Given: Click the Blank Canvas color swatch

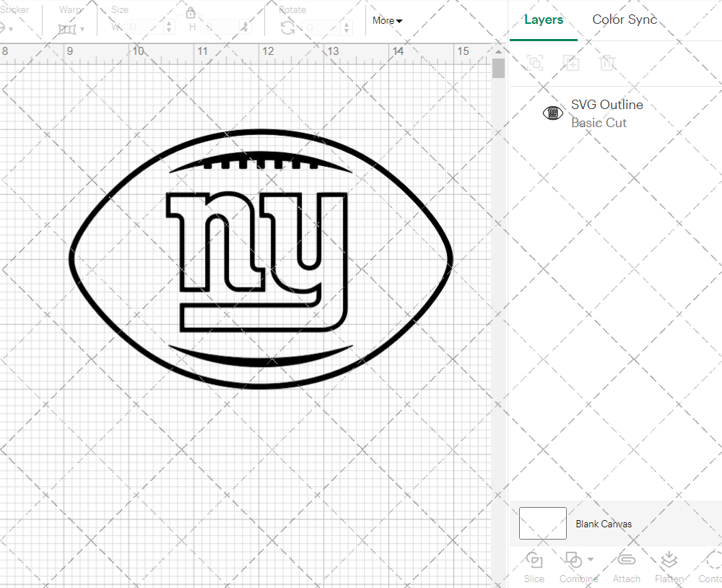Looking at the screenshot, I should (x=541, y=523).
